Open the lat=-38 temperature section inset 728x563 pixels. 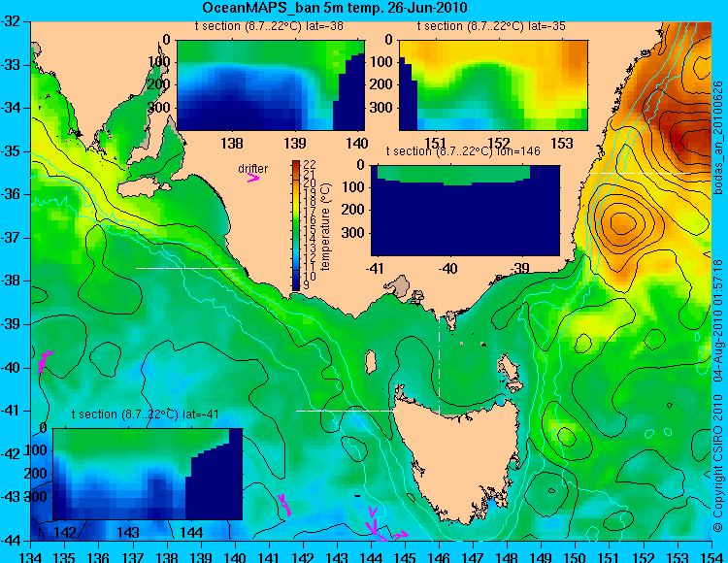(271, 85)
